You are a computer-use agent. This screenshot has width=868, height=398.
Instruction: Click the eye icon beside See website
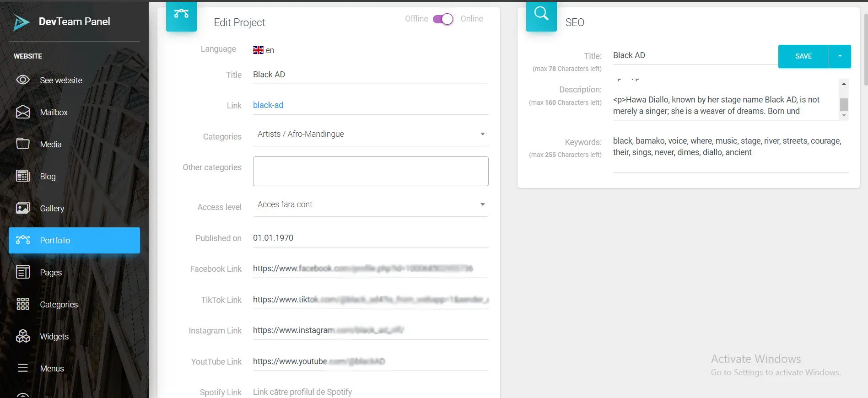(x=23, y=80)
